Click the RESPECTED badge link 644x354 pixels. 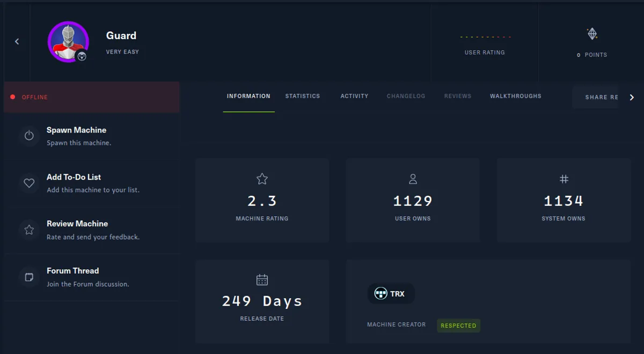[458, 326]
